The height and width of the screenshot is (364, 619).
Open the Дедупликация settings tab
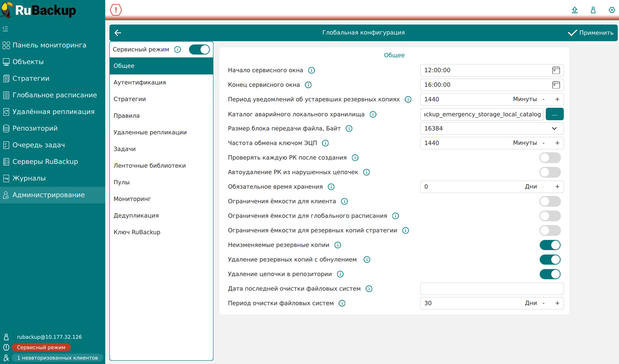(161, 216)
